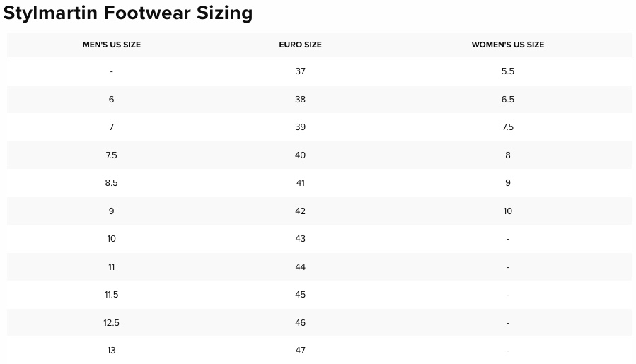This screenshot has height=364, width=636.
Task: Click women's size 5.5 cell
Action: pyautogui.click(x=508, y=71)
